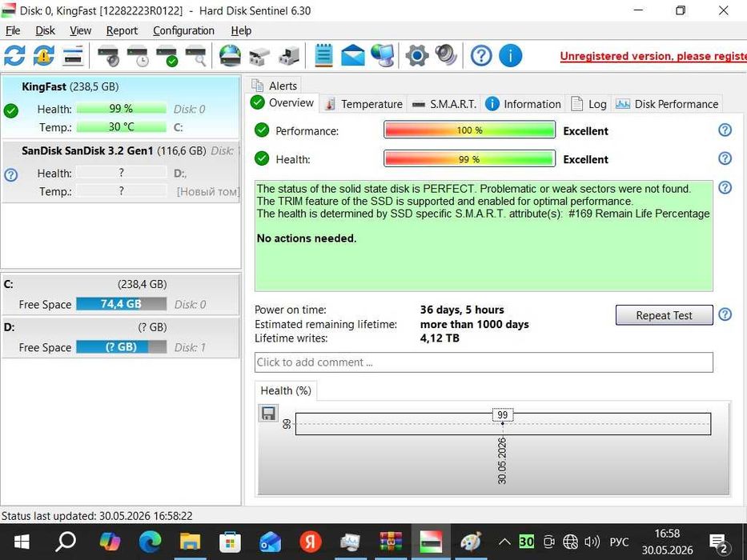This screenshot has height=560, width=747.
Task: Open WinRAR from the taskbar
Action: (x=391, y=542)
